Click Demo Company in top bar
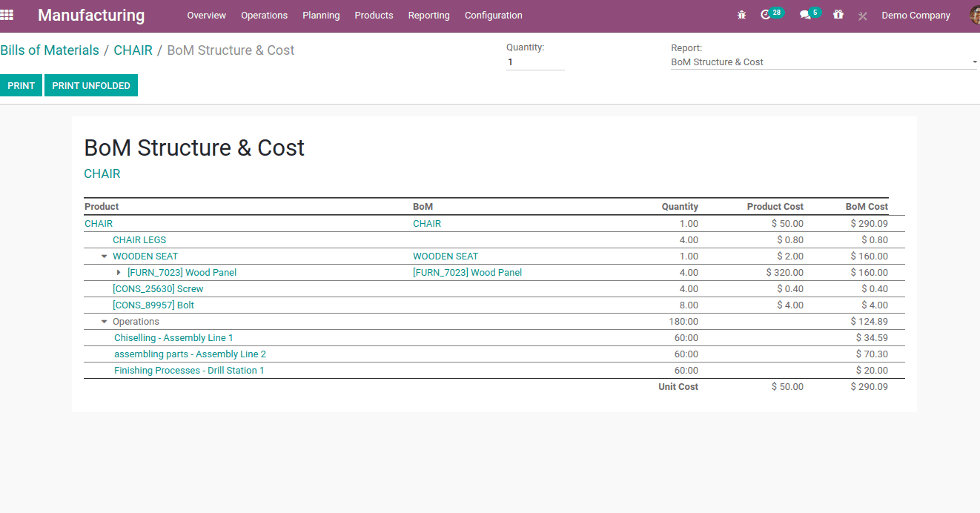This screenshot has height=513, width=980. (x=916, y=15)
